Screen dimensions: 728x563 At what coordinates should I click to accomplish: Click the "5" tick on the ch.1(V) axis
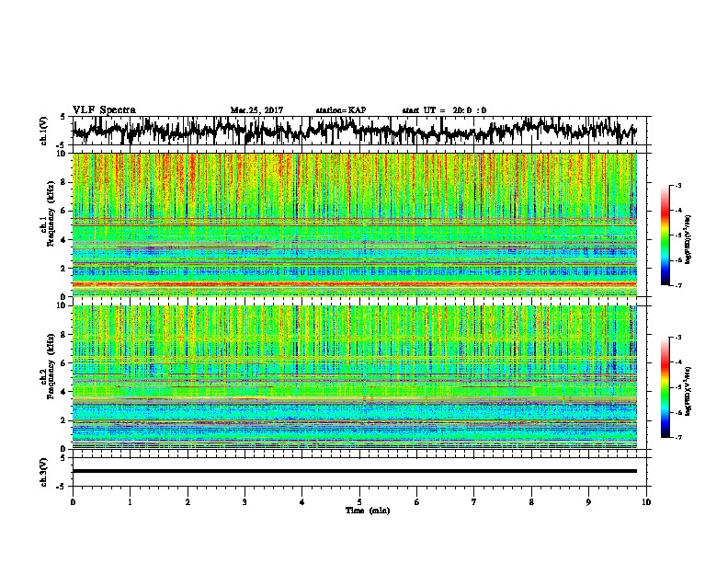click(63, 117)
